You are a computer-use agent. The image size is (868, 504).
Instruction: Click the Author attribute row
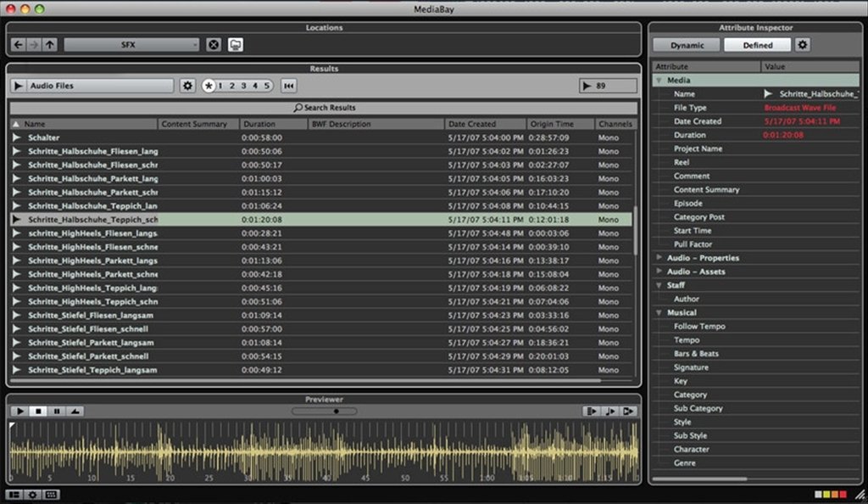(755, 299)
